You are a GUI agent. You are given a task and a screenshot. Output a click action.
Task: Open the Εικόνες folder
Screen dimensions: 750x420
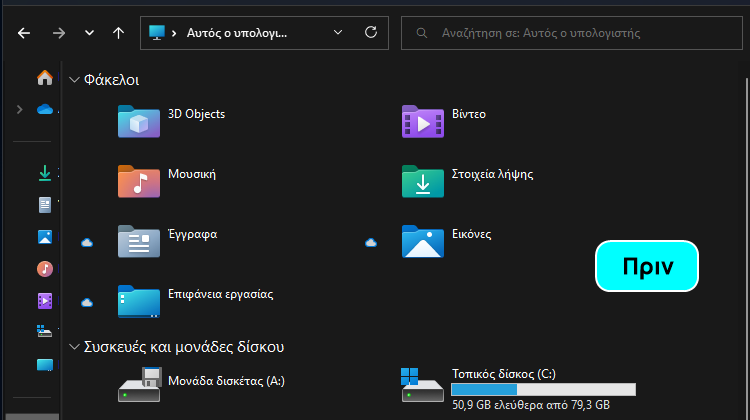(x=447, y=242)
